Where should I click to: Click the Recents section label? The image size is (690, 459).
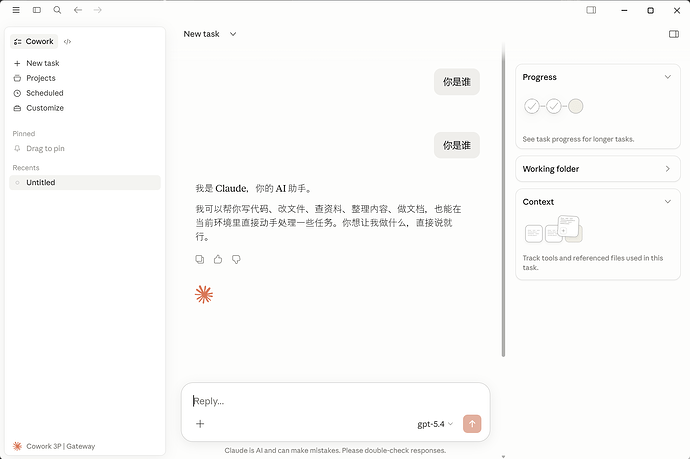click(26, 168)
